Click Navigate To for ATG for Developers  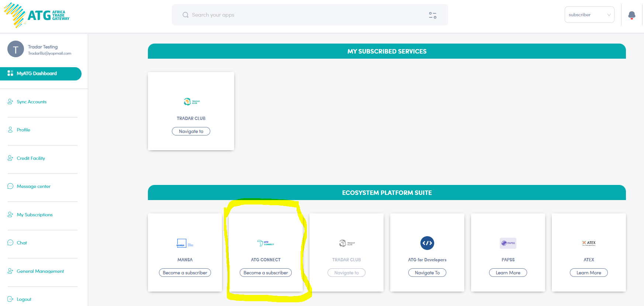[x=427, y=273]
